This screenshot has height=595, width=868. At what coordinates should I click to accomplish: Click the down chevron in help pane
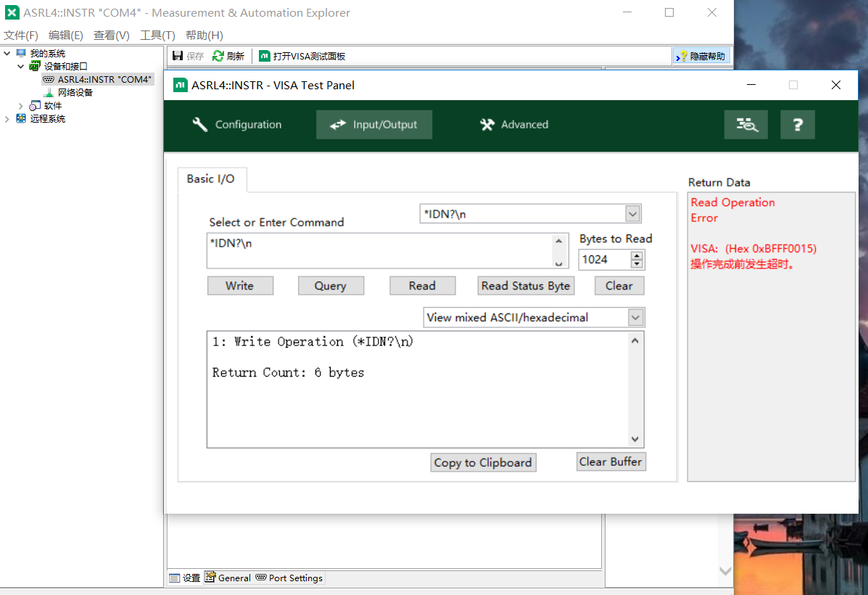click(x=725, y=570)
